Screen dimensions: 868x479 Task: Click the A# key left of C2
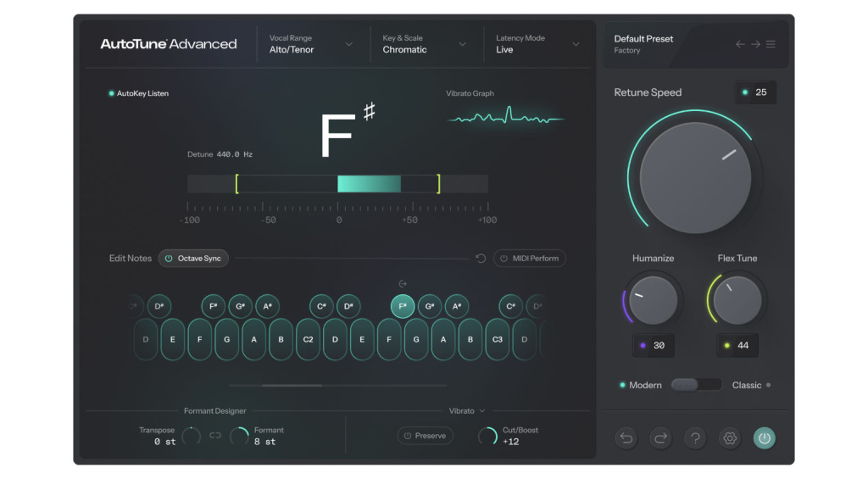pos(267,306)
